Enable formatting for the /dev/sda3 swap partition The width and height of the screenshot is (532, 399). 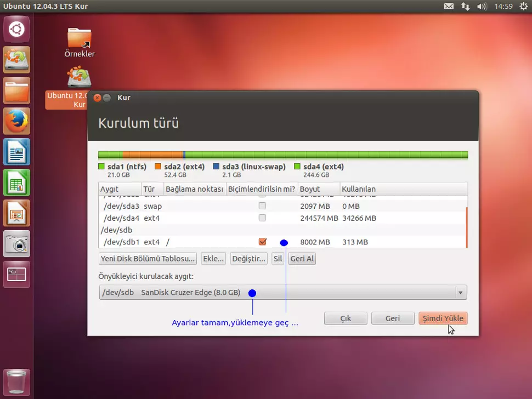click(262, 206)
